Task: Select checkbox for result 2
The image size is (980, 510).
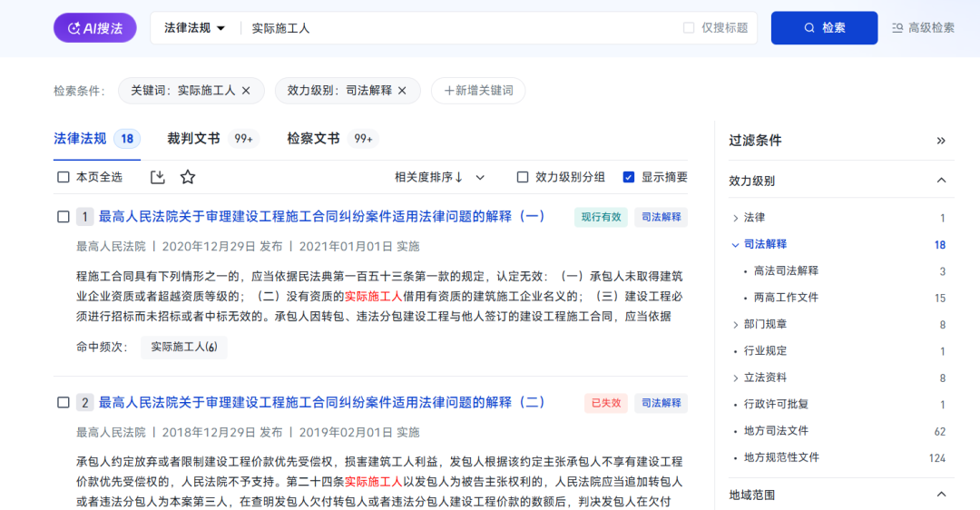Action: click(64, 403)
